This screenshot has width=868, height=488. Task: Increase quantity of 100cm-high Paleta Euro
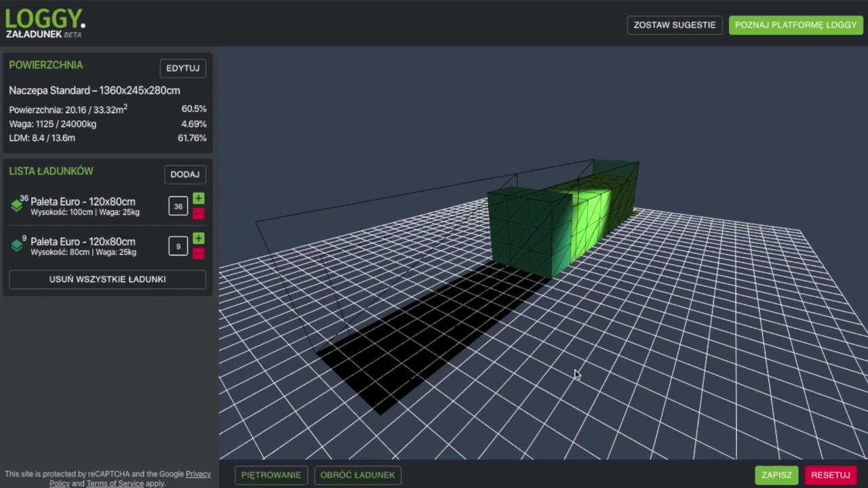pos(198,199)
